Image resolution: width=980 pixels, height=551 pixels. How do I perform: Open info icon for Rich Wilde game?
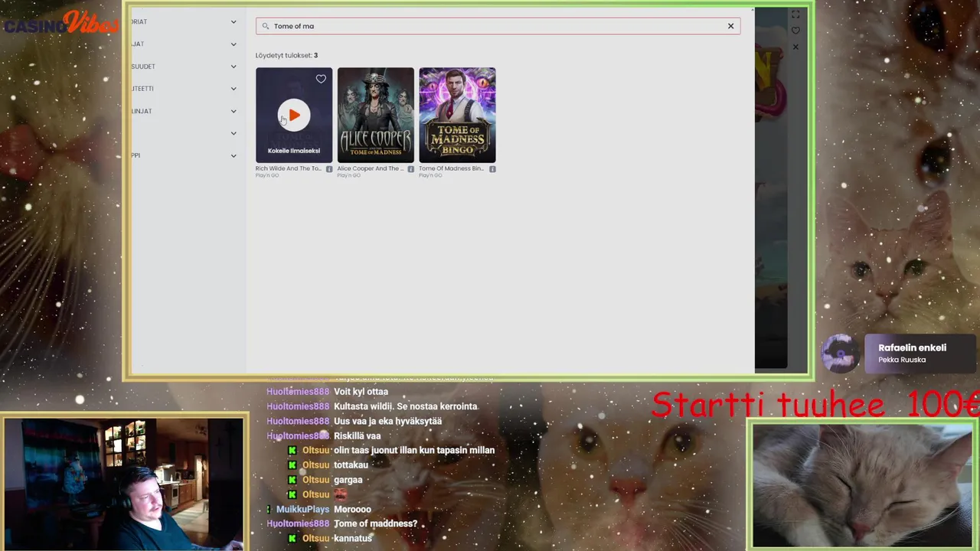[329, 169]
